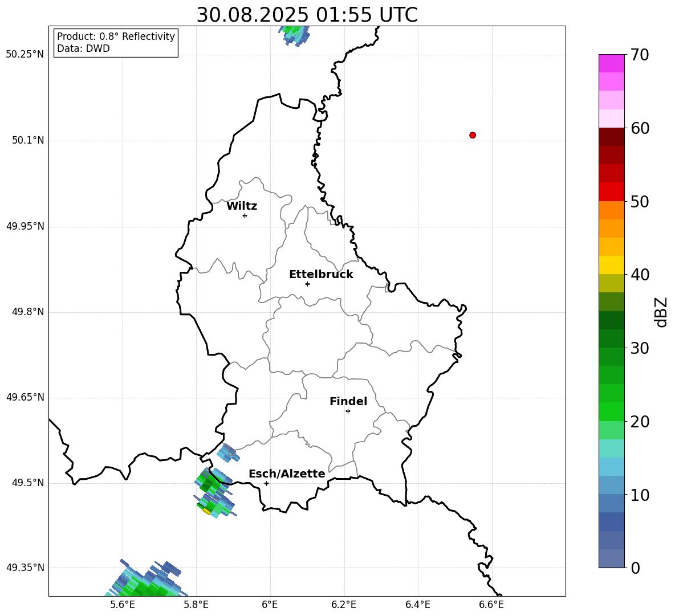The height and width of the screenshot is (616, 675).
Task: Click the magenta top swatch of the colorbar
Action: (x=611, y=64)
